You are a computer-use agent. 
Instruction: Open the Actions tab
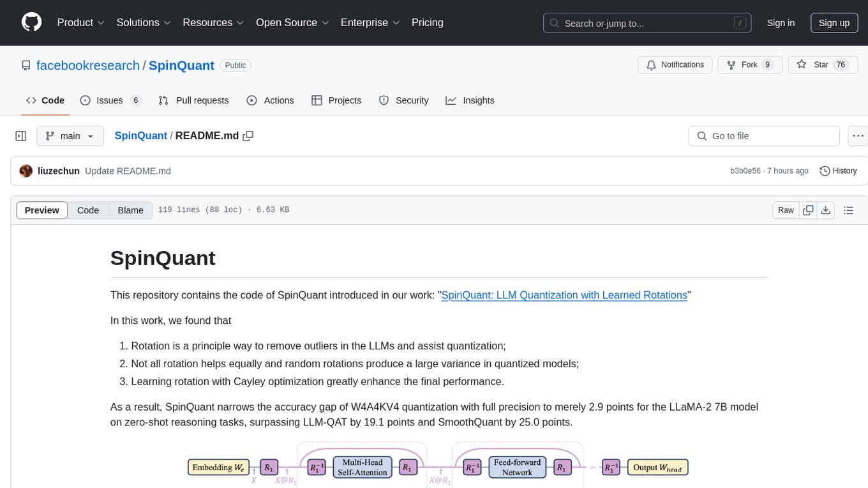click(270, 100)
